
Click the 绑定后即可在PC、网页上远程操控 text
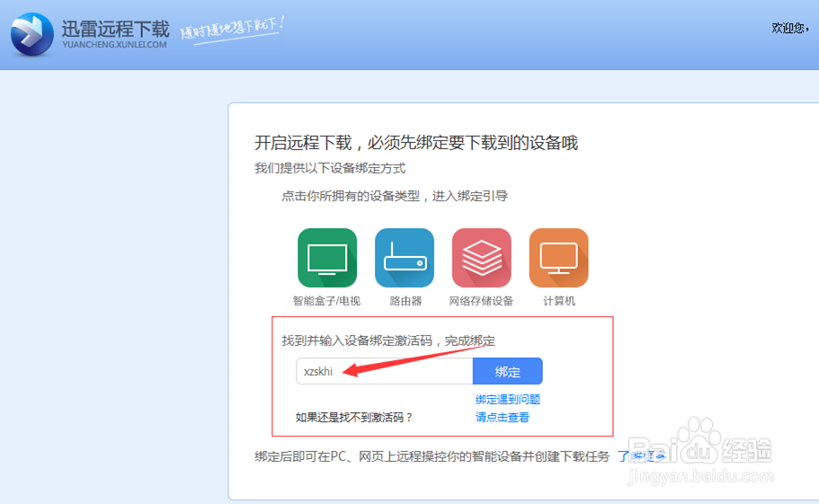click(x=432, y=456)
